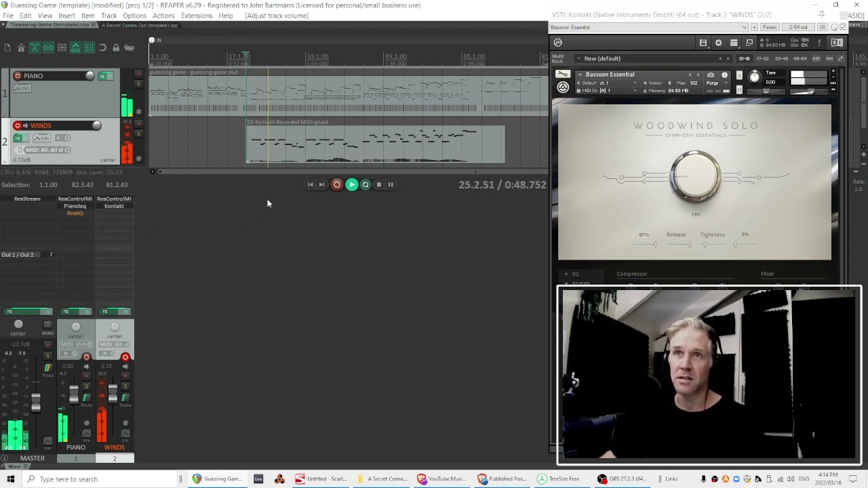The height and width of the screenshot is (488, 868).
Task: Open the Kontakt Output st.1 dropdown
Action: (x=606, y=83)
